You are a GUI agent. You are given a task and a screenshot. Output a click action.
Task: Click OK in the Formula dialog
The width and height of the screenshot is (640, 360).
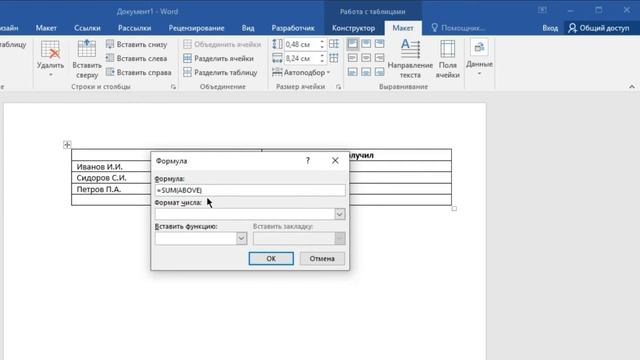click(x=271, y=258)
